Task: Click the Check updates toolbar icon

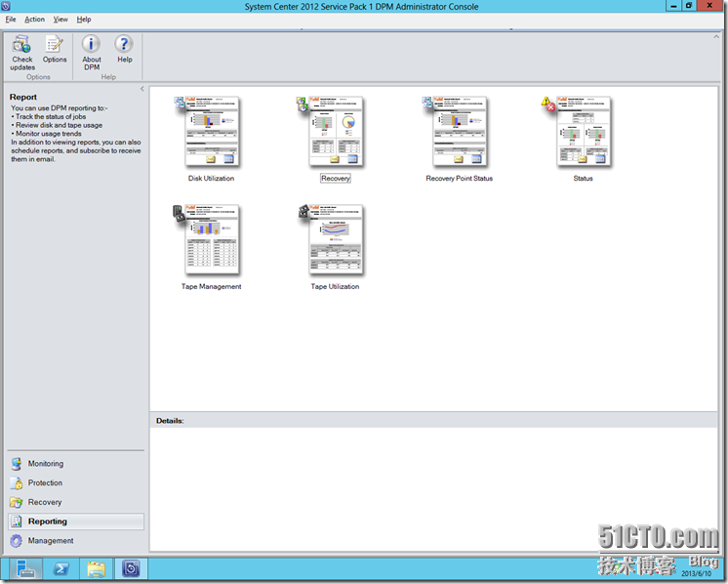Action: [x=21, y=45]
